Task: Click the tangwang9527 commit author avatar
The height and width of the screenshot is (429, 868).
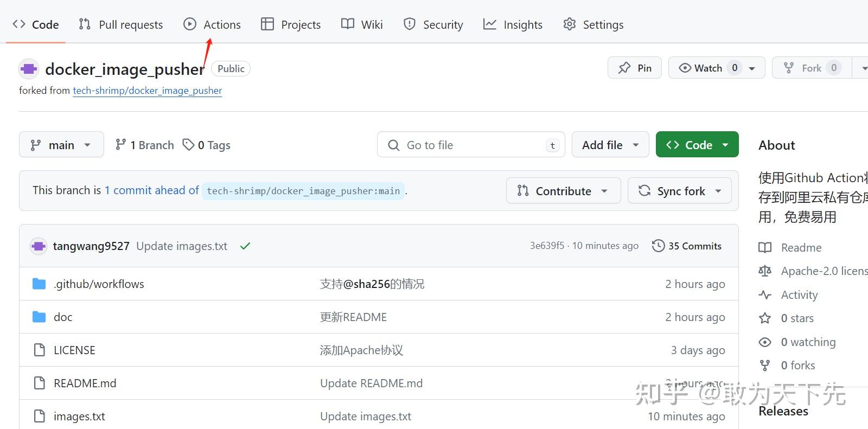Action: point(39,246)
